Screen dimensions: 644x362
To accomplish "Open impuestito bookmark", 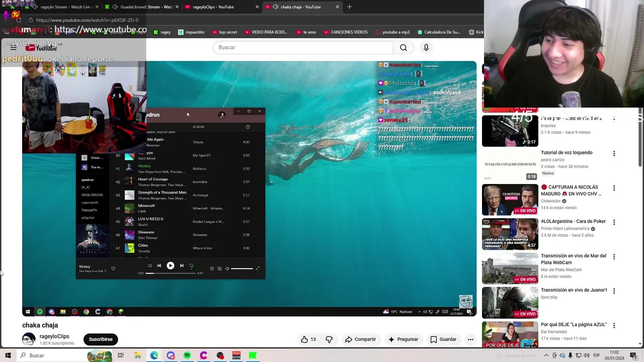I will [x=191, y=32].
